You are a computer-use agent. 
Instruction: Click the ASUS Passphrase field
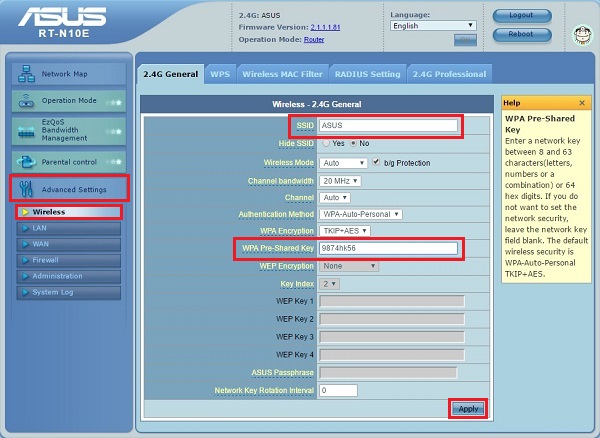388,373
